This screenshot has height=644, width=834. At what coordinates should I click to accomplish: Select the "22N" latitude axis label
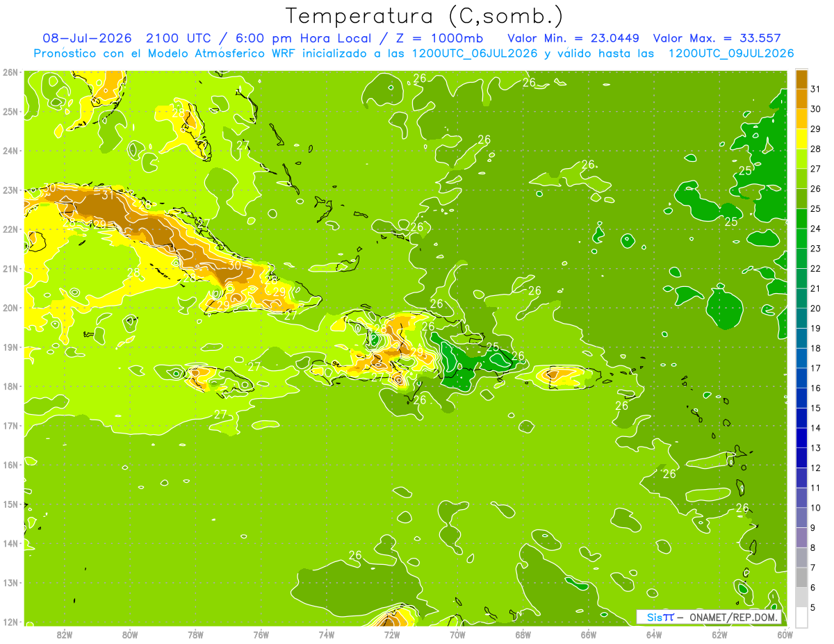click(x=10, y=229)
